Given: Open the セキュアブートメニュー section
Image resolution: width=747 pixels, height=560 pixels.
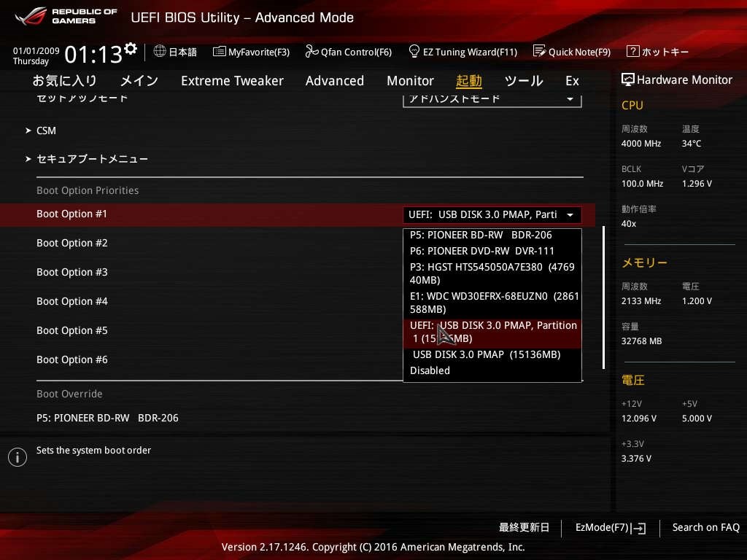Looking at the screenshot, I should pyautogui.click(x=92, y=158).
